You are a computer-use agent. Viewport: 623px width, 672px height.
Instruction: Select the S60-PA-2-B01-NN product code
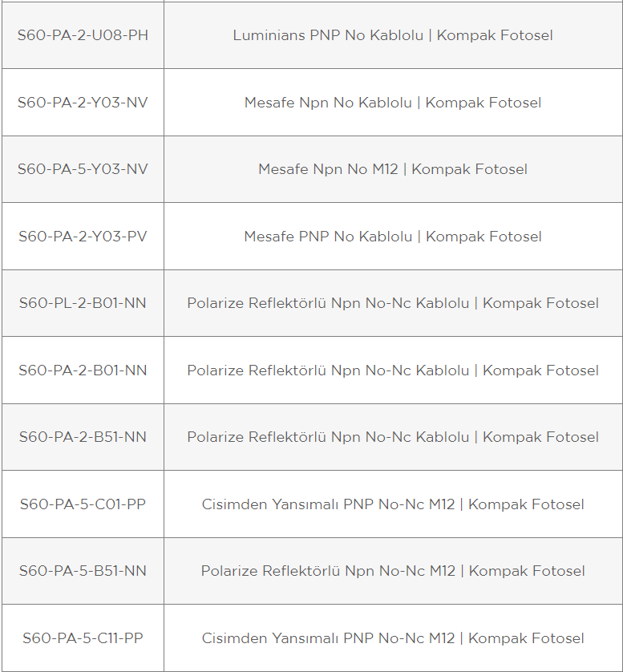[x=83, y=370]
